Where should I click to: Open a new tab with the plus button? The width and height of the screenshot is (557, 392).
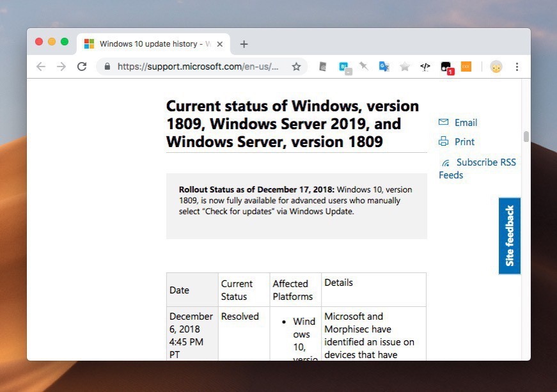[244, 44]
